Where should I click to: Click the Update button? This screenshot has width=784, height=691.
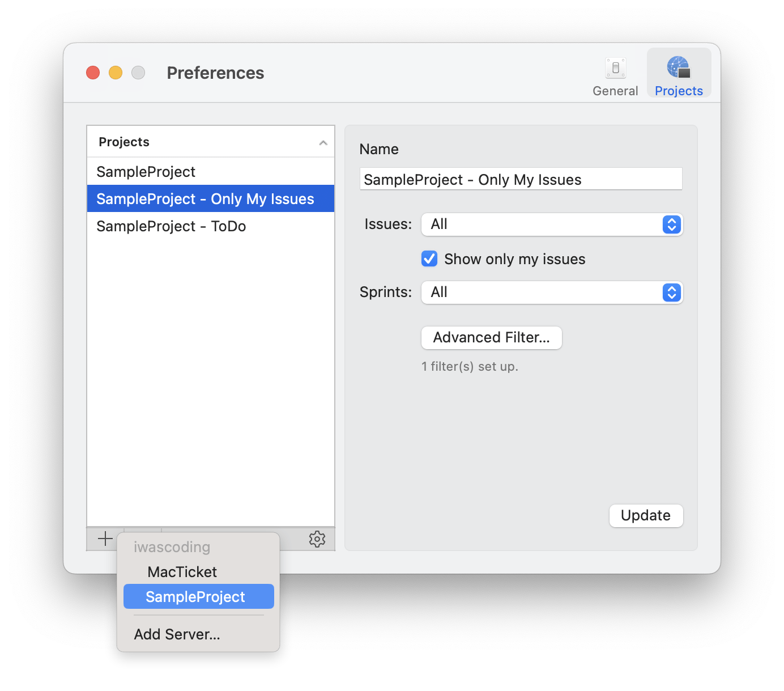tap(646, 516)
